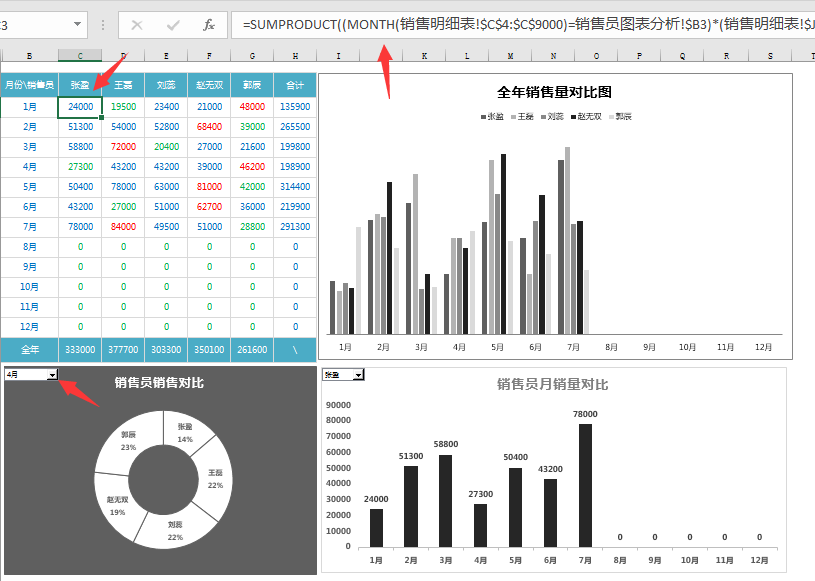
Task: Open the 4月 month combo box above donut chart
Action: click(x=52, y=375)
